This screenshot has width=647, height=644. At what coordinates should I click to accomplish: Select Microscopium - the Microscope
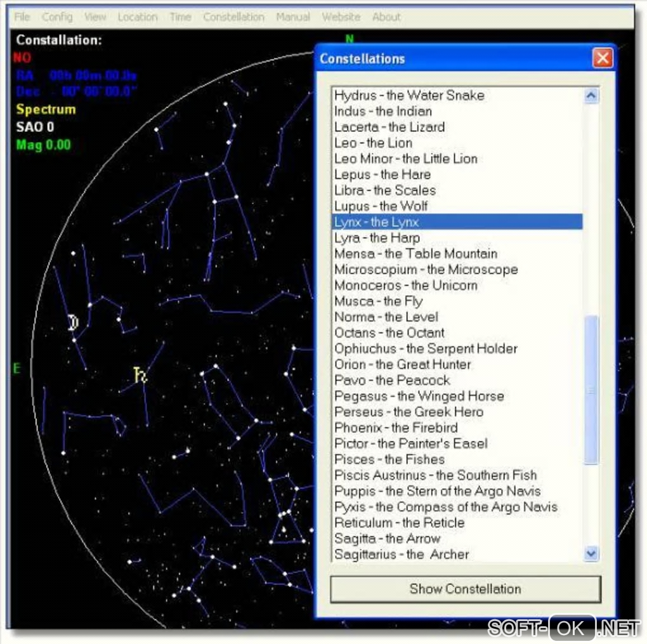coord(457,270)
